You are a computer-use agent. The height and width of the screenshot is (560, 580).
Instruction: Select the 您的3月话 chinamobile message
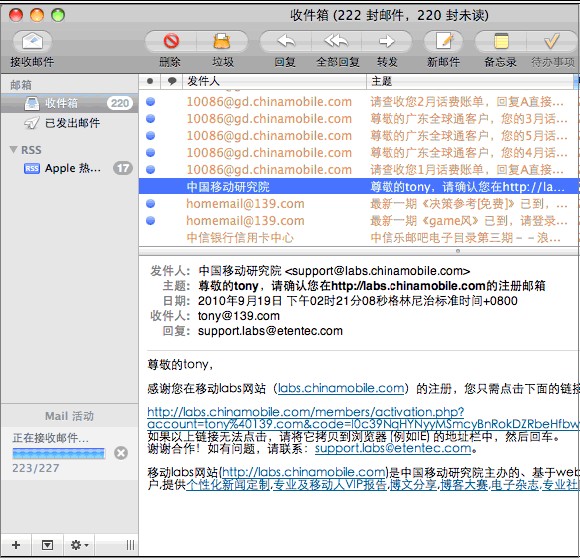pyautogui.click(x=359, y=119)
